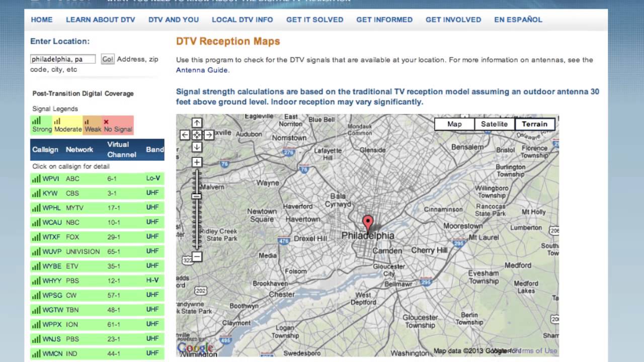Pan the map left with the arrow
The height and width of the screenshot is (362, 644).
(x=185, y=135)
